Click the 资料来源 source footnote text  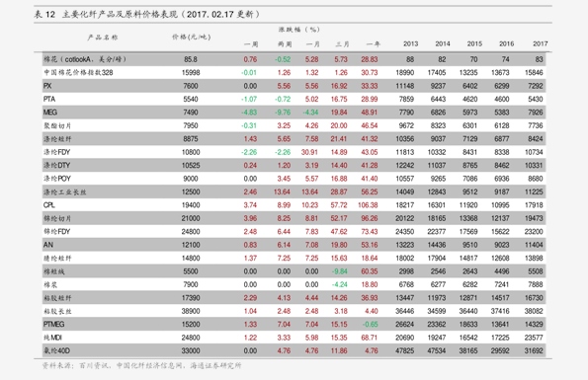point(141,365)
